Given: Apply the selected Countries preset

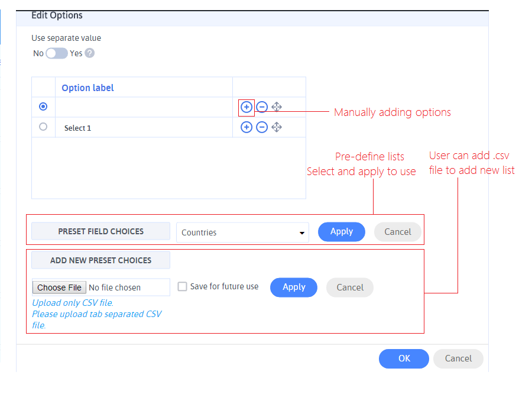Looking at the screenshot, I should point(341,232).
